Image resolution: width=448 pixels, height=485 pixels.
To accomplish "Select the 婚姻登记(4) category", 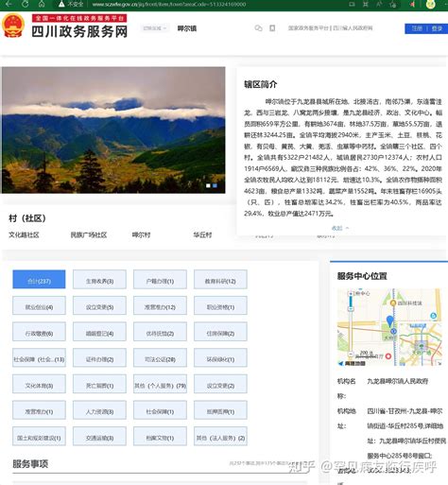I will click(99, 332).
